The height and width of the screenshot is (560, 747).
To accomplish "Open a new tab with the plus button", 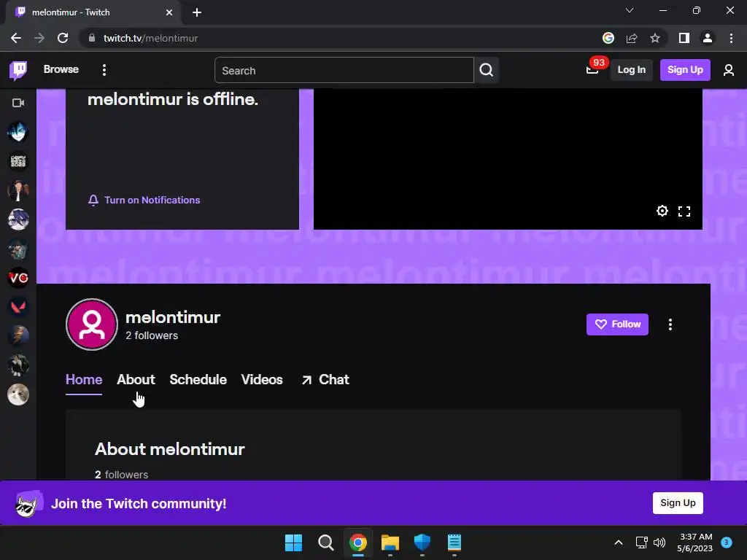I will coord(197,12).
